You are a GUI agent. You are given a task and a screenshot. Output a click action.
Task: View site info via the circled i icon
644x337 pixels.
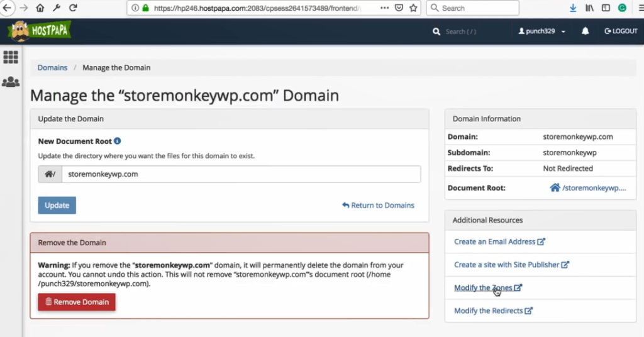[135, 8]
